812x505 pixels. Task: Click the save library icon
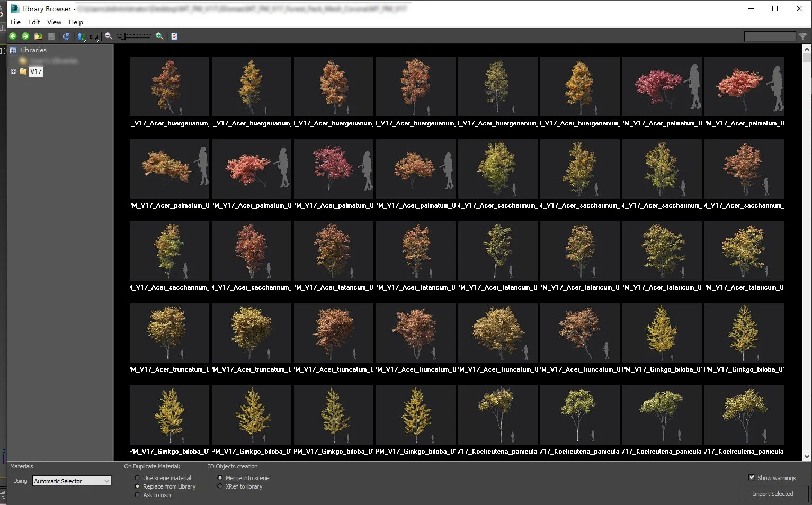51,36
